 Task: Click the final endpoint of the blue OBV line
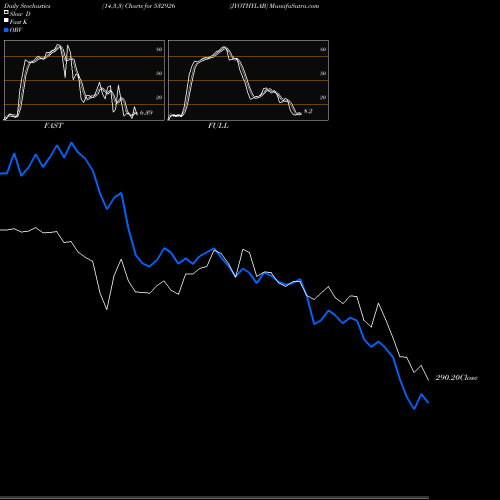tap(428, 403)
